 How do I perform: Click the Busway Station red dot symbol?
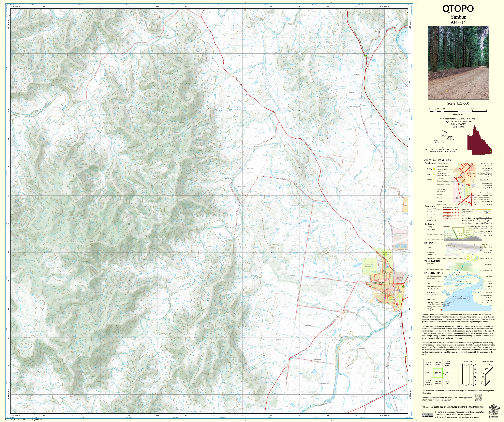(x=447, y=218)
